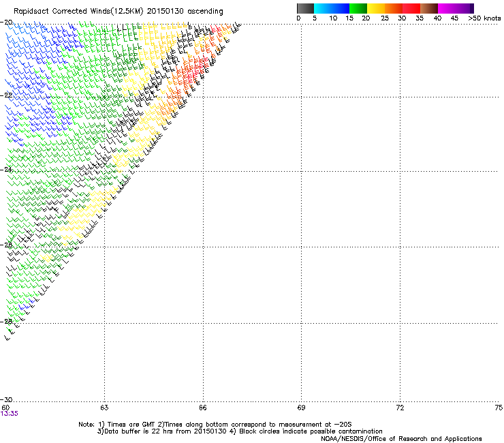Click the -30 latitude axis label
This screenshot has width=504, height=443.
point(6,400)
